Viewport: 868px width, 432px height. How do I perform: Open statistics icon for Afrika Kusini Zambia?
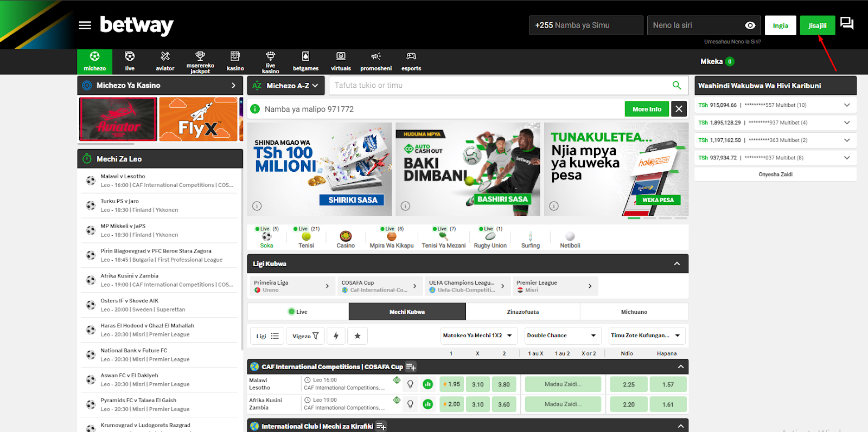(428, 404)
